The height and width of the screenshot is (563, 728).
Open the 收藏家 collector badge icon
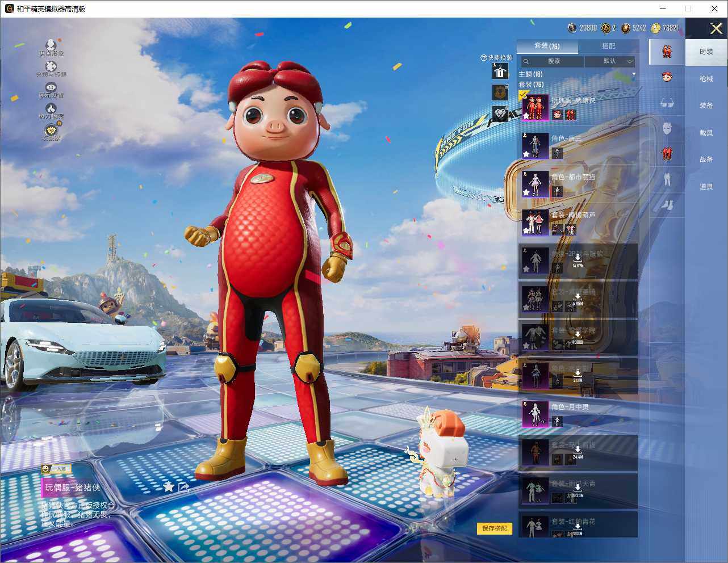click(51, 130)
